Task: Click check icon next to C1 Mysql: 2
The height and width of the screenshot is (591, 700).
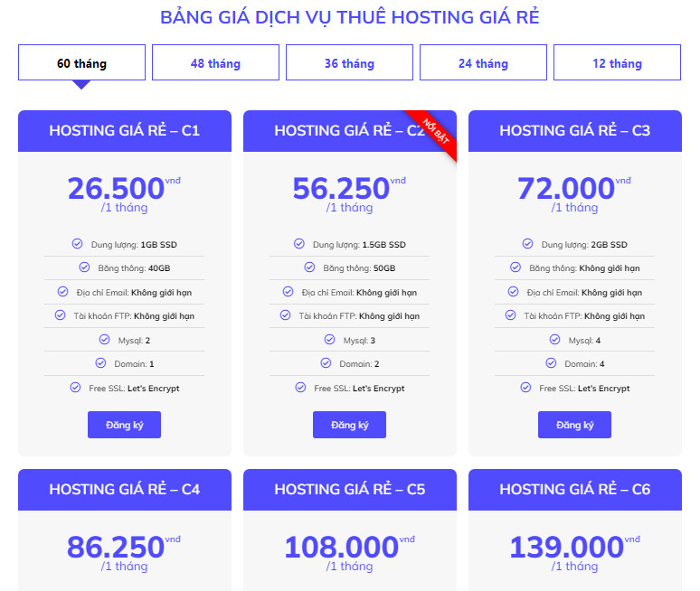Action: point(105,340)
